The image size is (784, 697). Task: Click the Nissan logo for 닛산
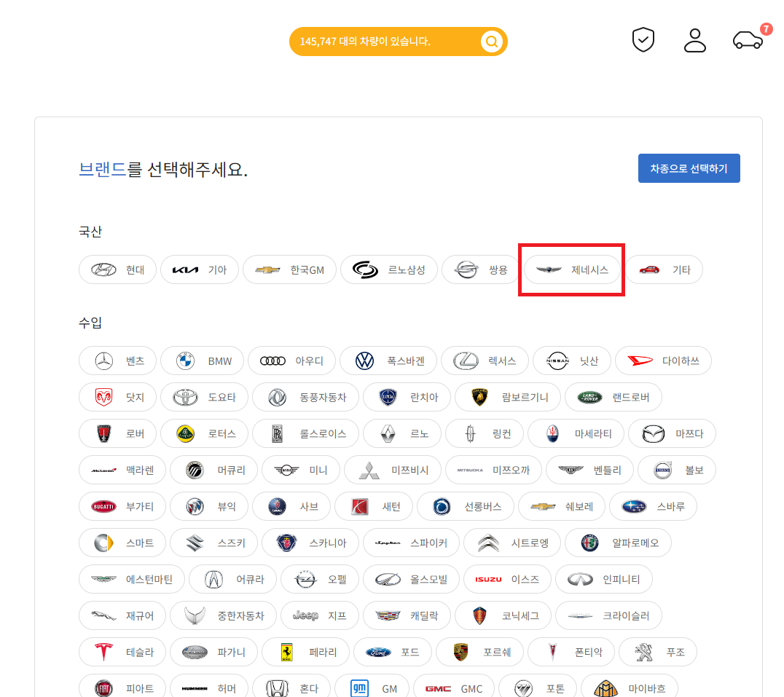(557, 361)
